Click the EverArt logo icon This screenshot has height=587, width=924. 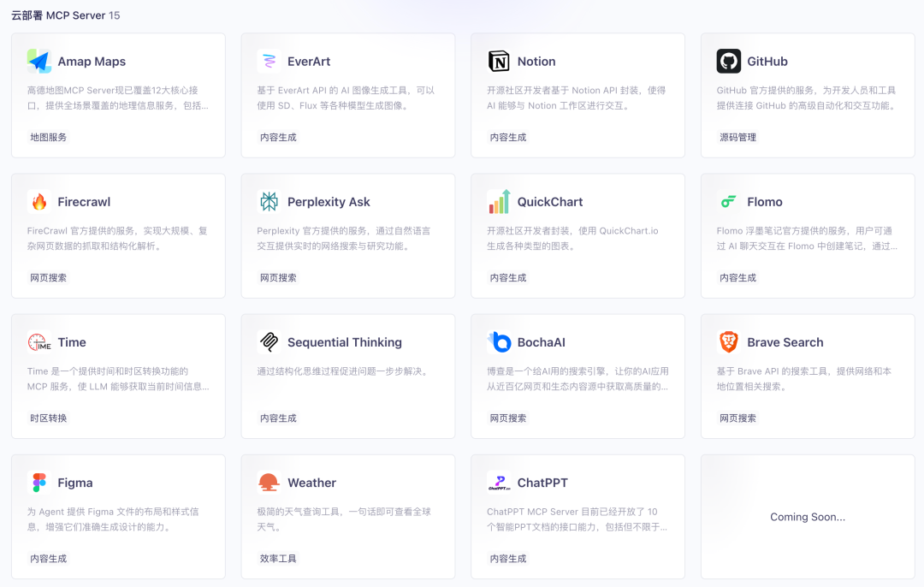point(269,62)
